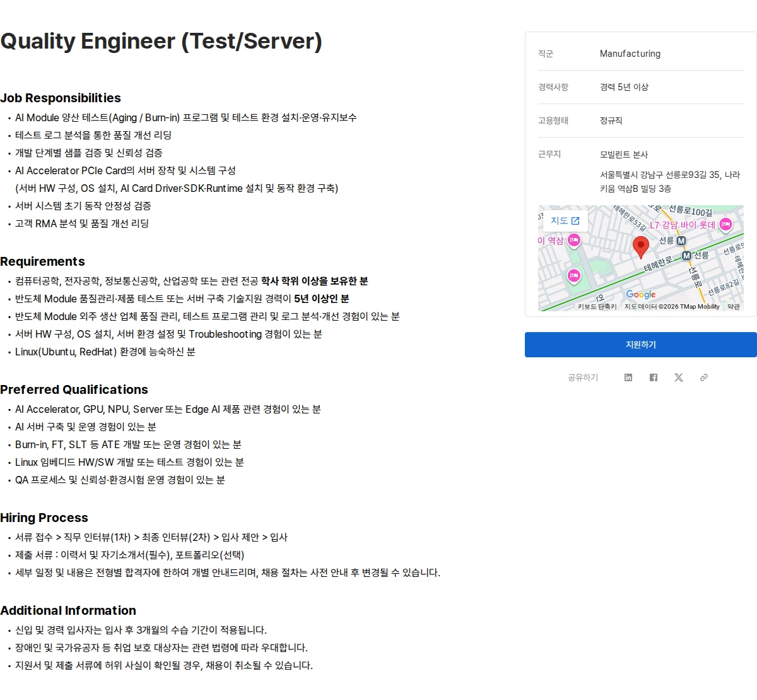Select the Requirements heading
Screen dimensions: 757x700
click(42, 261)
